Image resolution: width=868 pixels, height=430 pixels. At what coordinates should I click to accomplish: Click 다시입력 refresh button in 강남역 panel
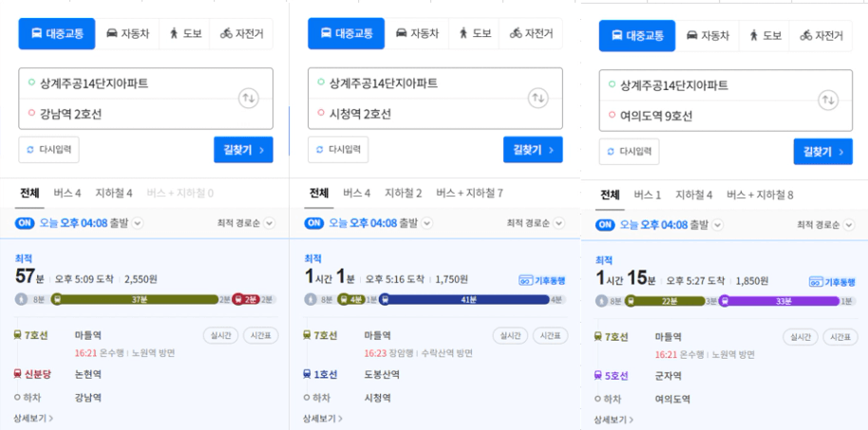click(x=48, y=150)
